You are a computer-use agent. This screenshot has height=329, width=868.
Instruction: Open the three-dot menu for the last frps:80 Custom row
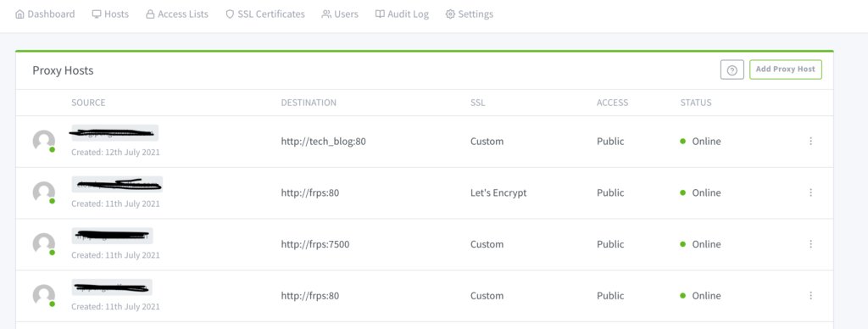click(x=810, y=296)
